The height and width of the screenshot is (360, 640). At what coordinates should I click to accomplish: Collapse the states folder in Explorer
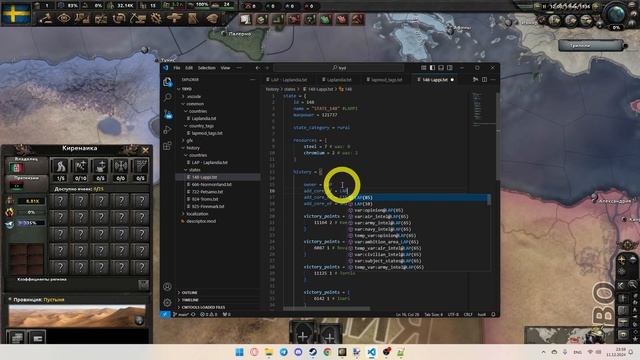pyautogui.click(x=194, y=170)
